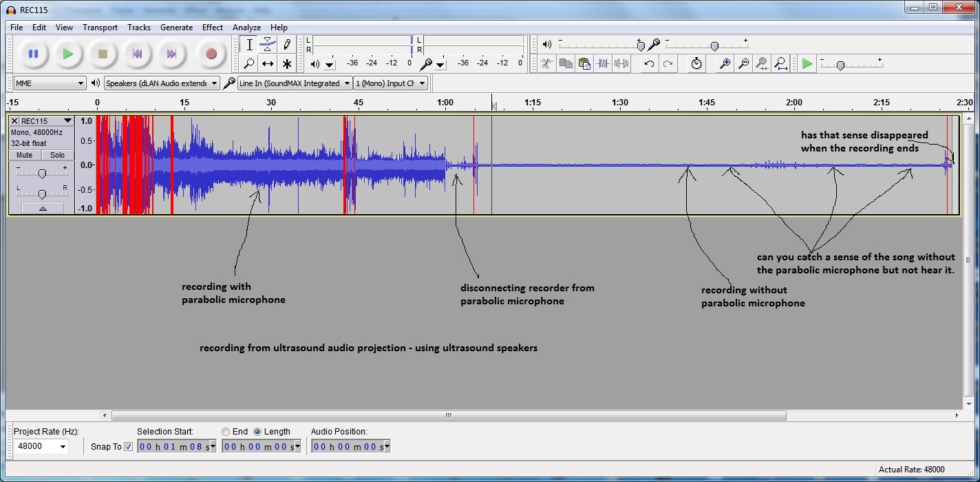Open the REC115 track name menu
The width and height of the screenshot is (980, 482).
pos(46,121)
